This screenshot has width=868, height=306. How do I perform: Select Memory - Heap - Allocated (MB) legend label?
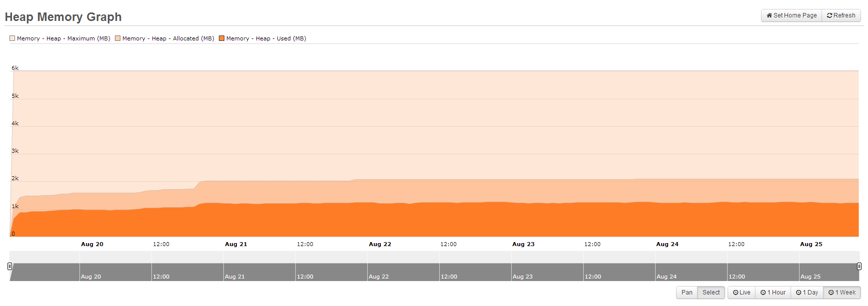168,38
